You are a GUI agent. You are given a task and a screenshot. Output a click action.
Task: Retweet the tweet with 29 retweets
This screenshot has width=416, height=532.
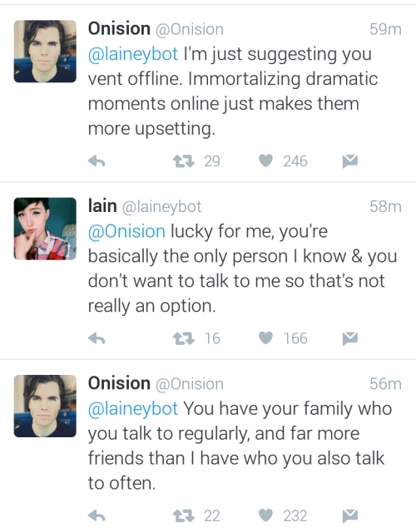coord(183,161)
